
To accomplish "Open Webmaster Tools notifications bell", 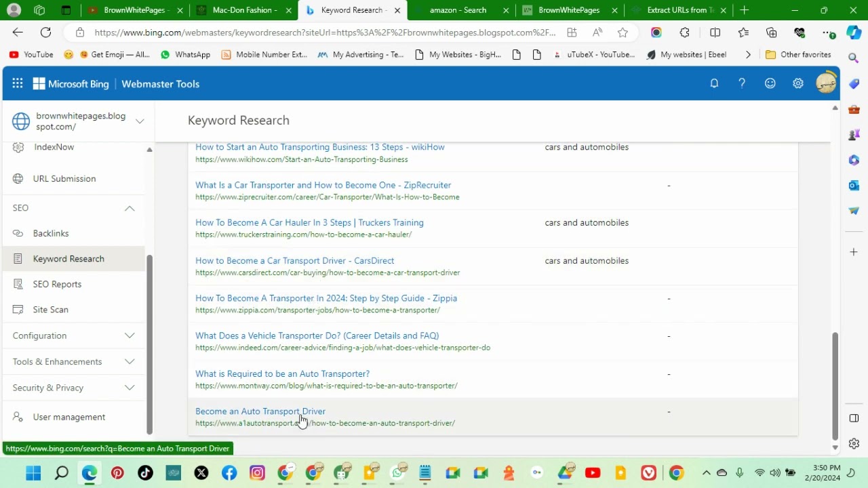I will 714,83.
